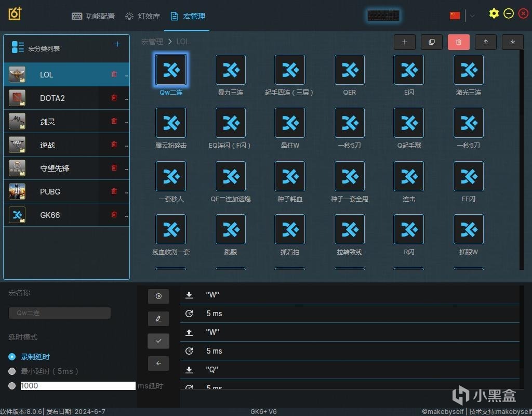Image resolution: width=532 pixels, height=416 pixels.
Task: Click the download/import macro button
Action: pos(513,42)
